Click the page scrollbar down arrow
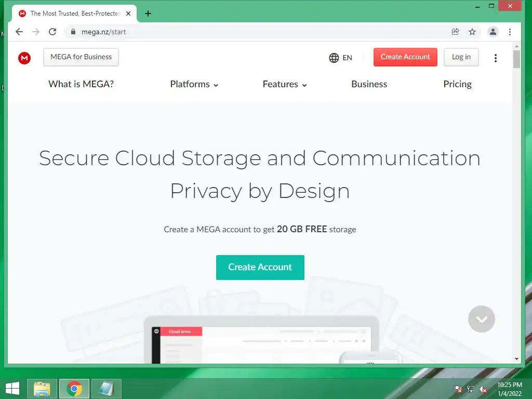 [x=516, y=359]
